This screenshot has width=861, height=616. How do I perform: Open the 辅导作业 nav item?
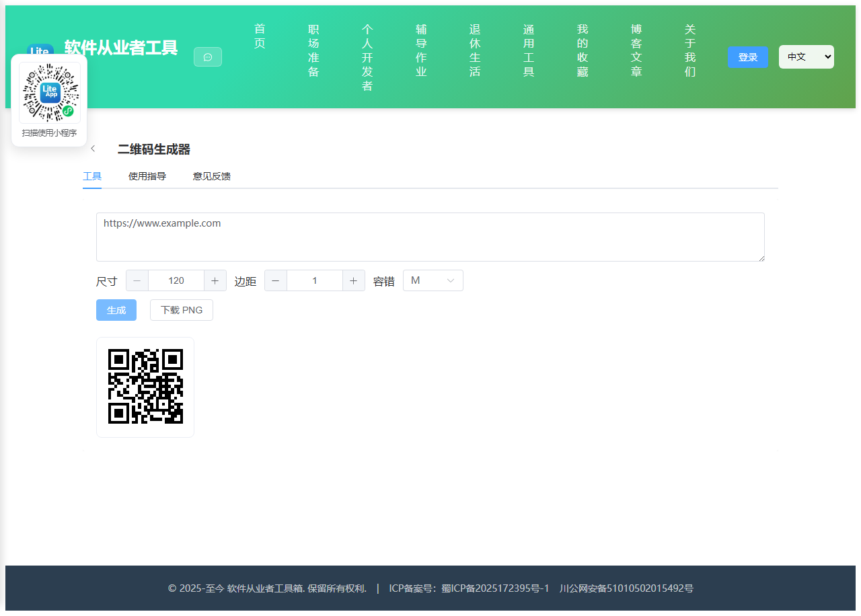[421, 50]
